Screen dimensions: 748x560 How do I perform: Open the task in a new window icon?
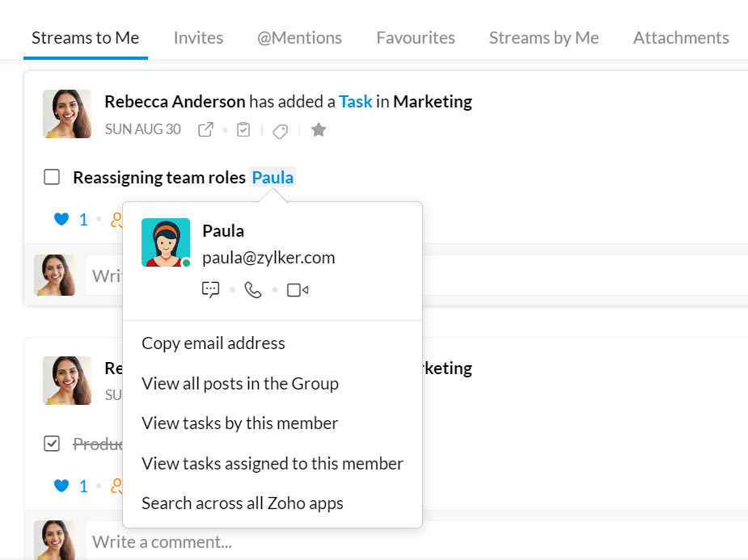pyautogui.click(x=205, y=129)
